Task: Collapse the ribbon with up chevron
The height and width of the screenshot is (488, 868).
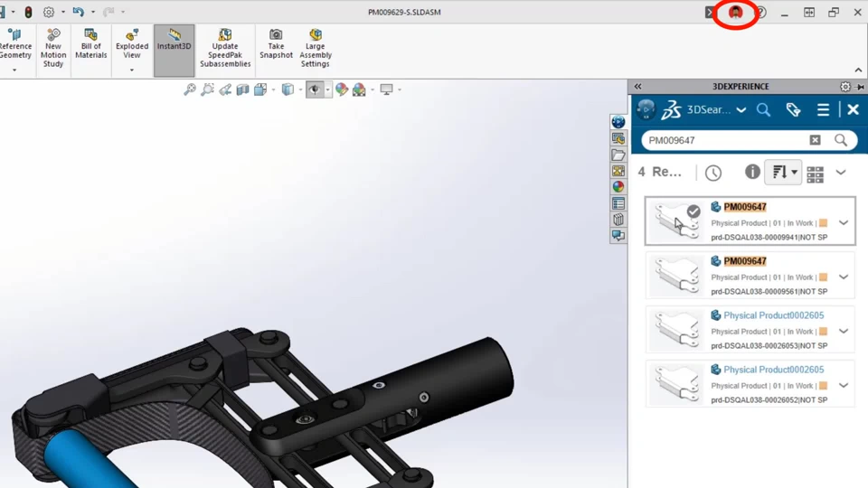Action: 858,70
